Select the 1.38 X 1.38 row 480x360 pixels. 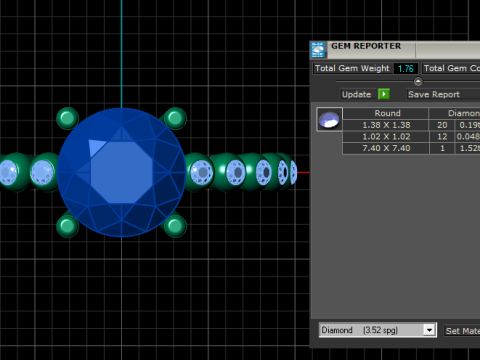coord(411,125)
